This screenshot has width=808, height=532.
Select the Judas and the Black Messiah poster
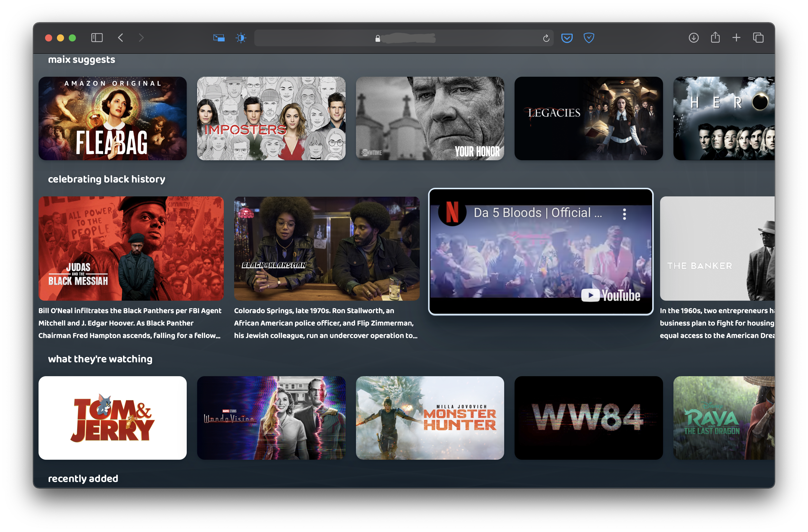click(131, 248)
